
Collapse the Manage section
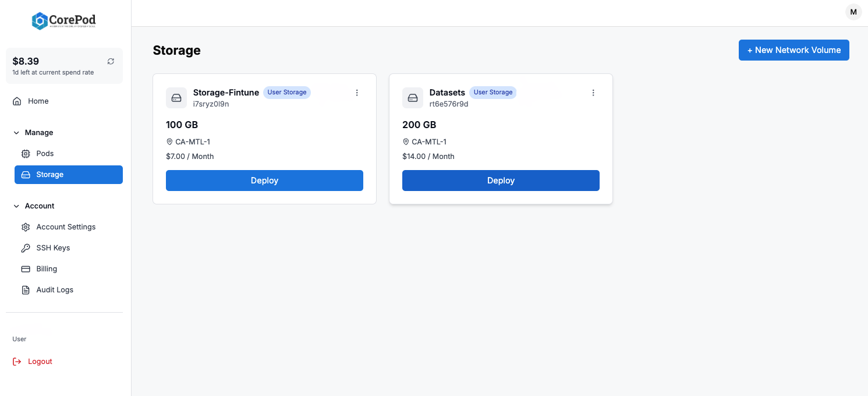(x=16, y=132)
